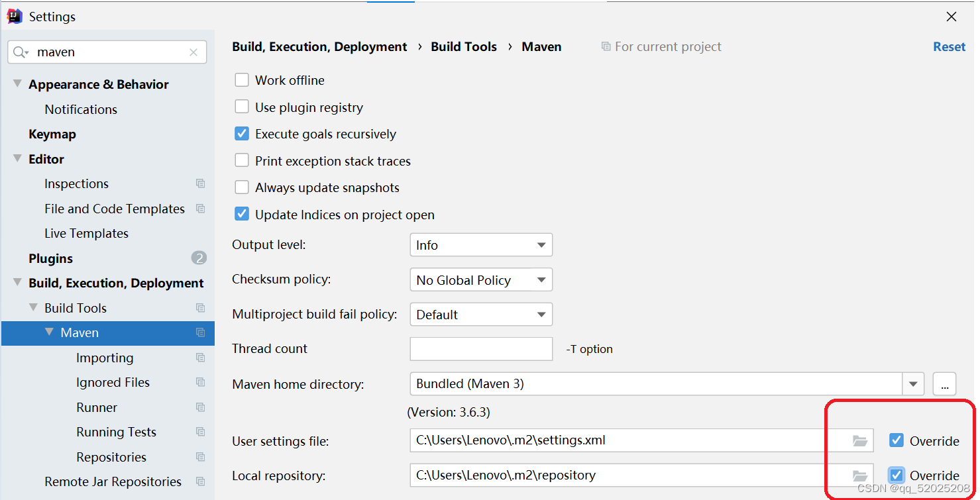Viewport: 980px width, 500px height.
Task: Click project-level icon next to Inspections
Action: [200, 183]
